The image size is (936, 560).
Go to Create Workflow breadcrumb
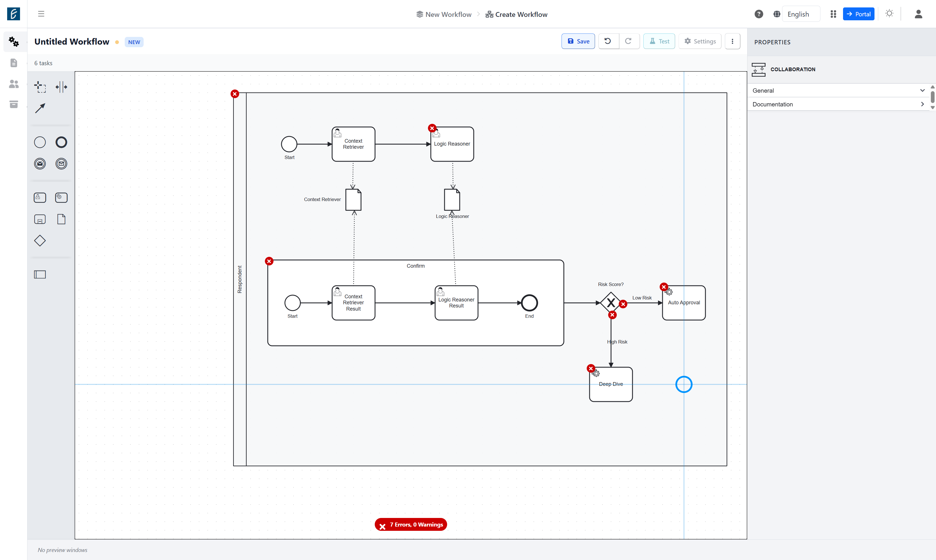point(516,14)
